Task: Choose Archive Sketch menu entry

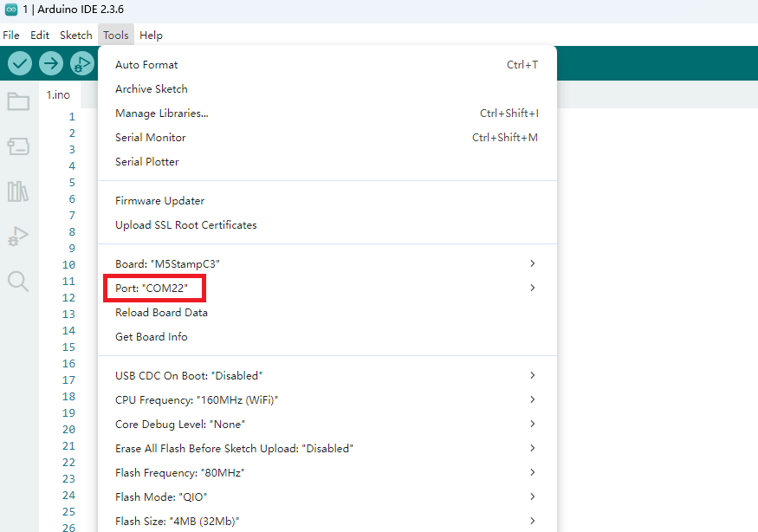Action: 327,89
